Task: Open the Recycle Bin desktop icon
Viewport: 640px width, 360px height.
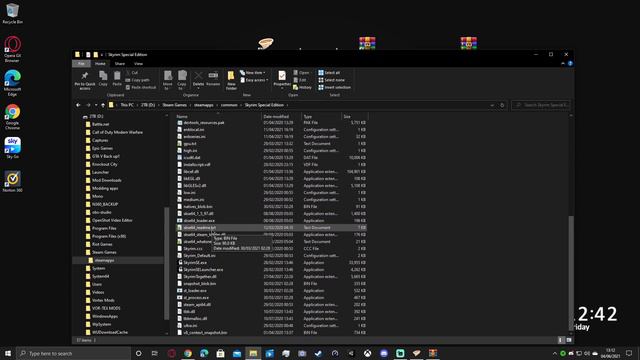Action: (12, 13)
